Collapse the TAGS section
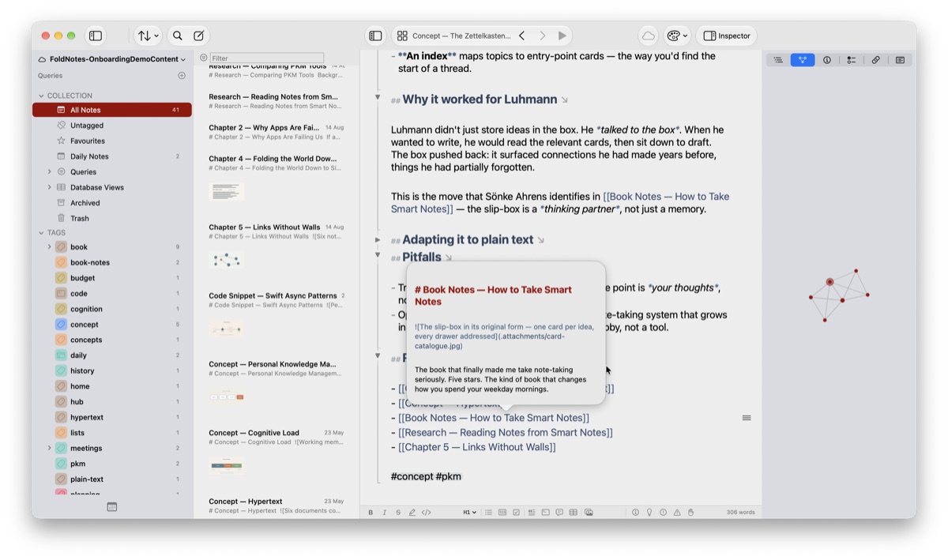Viewport: 948px width, 560px height. [x=41, y=233]
